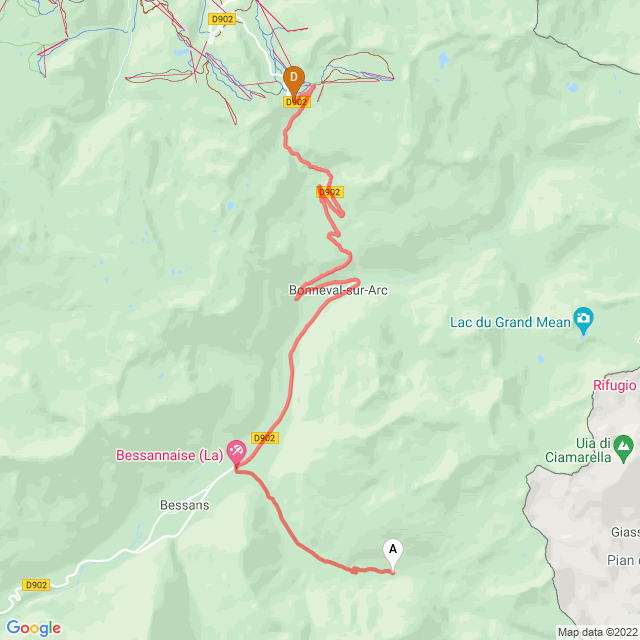Select the Bonneval-sur-Arc town label
The height and width of the screenshot is (640, 640).
pyautogui.click(x=338, y=290)
